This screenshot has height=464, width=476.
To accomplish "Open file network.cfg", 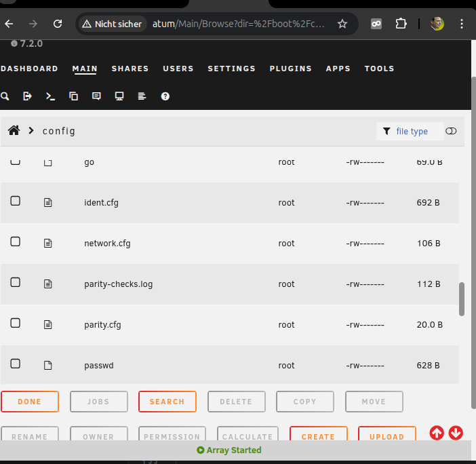I will 107,244.
